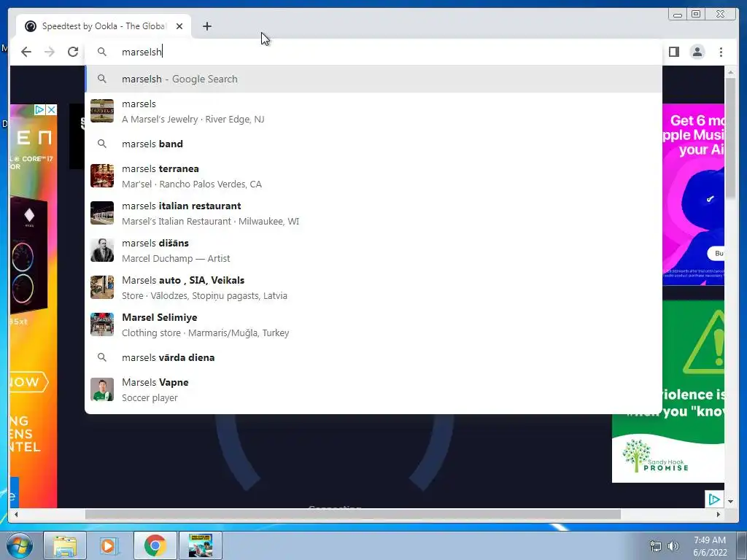This screenshot has height=560, width=747.
Task: Launch Windows Media Player from taskbar
Action: point(109,545)
